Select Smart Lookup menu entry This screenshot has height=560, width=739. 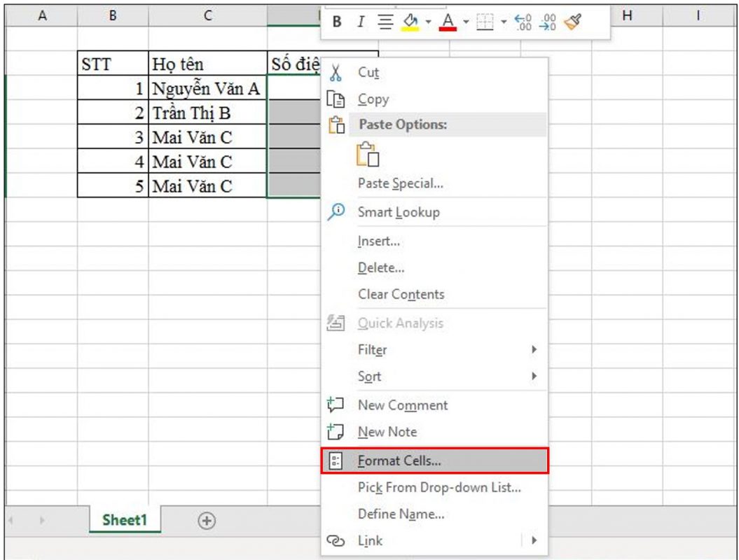434,212
